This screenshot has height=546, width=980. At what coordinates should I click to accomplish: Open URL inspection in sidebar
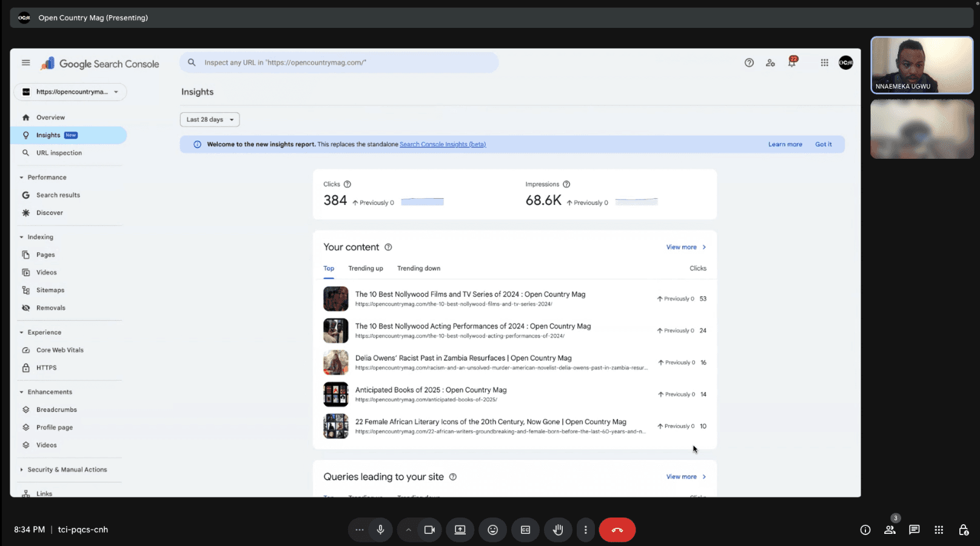tap(68, 153)
